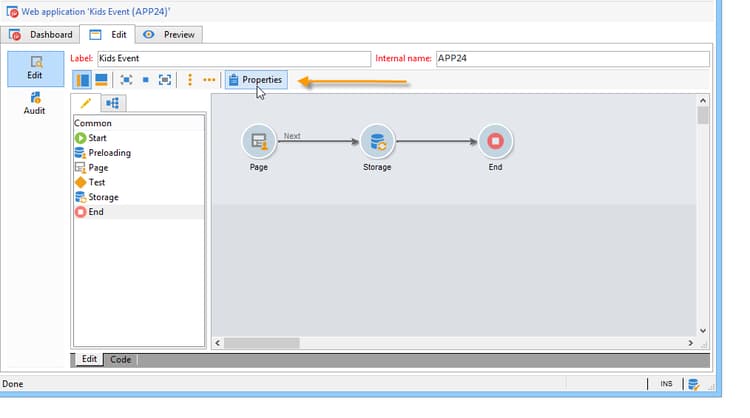Viewport: 750px width, 418px height.
Task: Click the Next transition label
Action: tap(292, 136)
